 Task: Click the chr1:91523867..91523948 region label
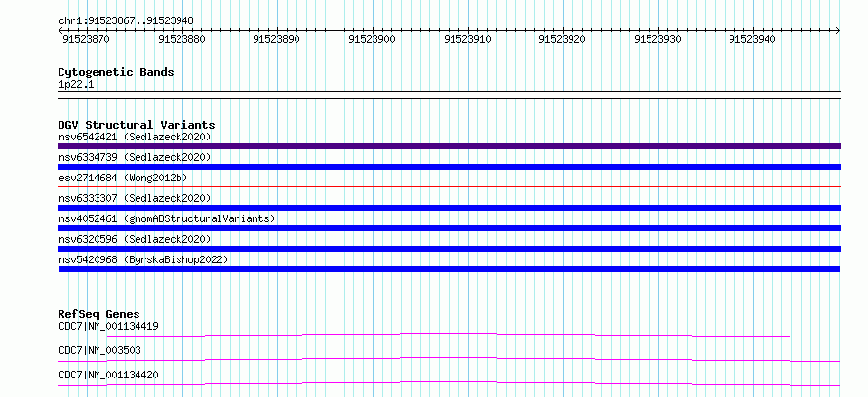[x=126, y=21]
